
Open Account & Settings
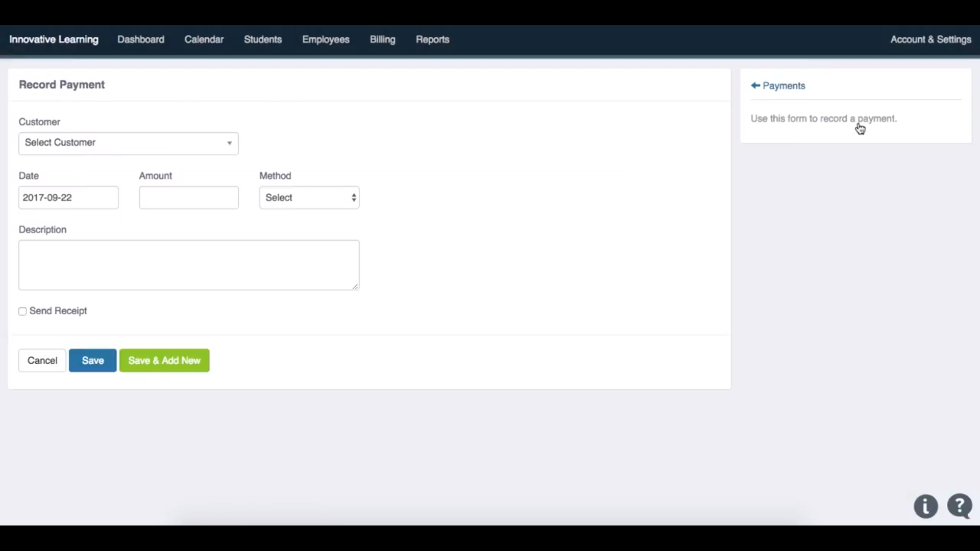tap(930, 39)
